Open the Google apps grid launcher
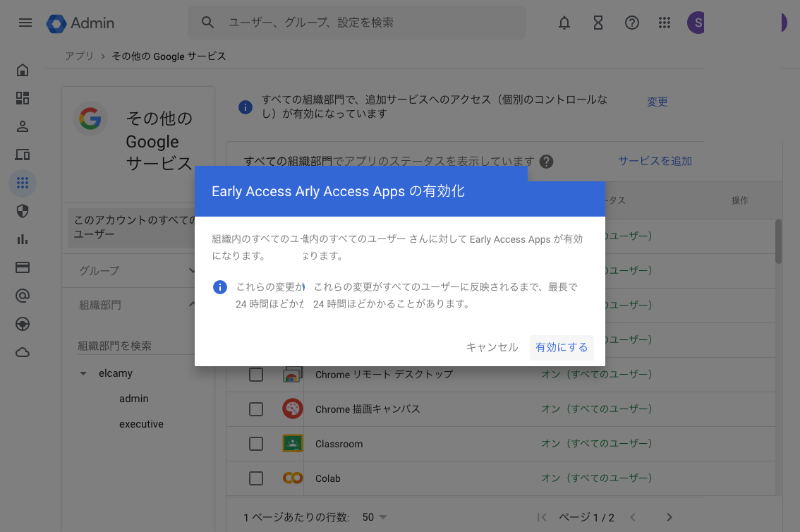Image resolution: width=800 pixels, height=532 pixels. coord(664,23)
